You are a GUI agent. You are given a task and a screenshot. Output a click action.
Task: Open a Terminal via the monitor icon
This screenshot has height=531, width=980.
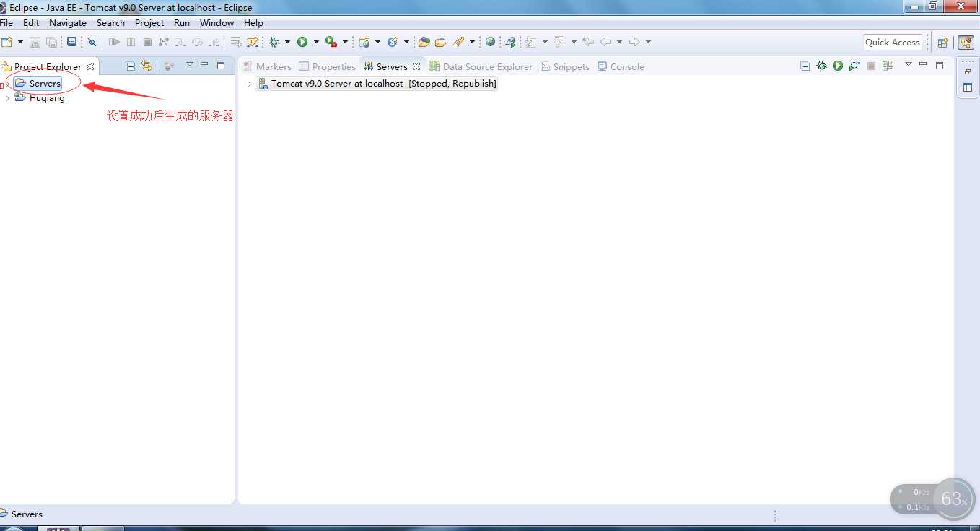[x=71, y=42]
